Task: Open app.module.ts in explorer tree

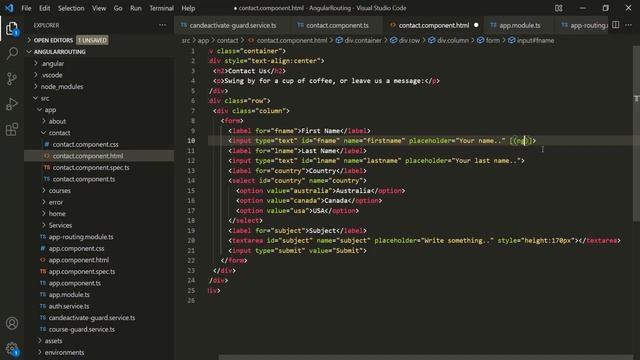Action: 69,295
